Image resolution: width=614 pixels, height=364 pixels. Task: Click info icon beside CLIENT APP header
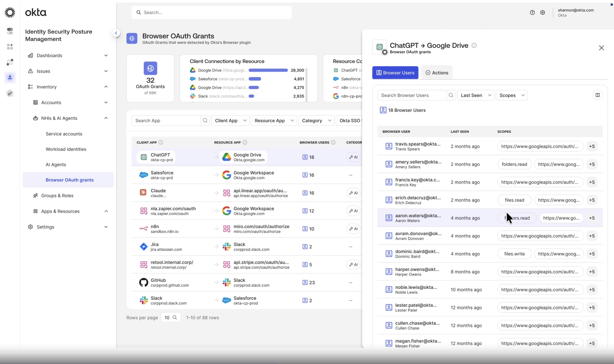(161, 142)
